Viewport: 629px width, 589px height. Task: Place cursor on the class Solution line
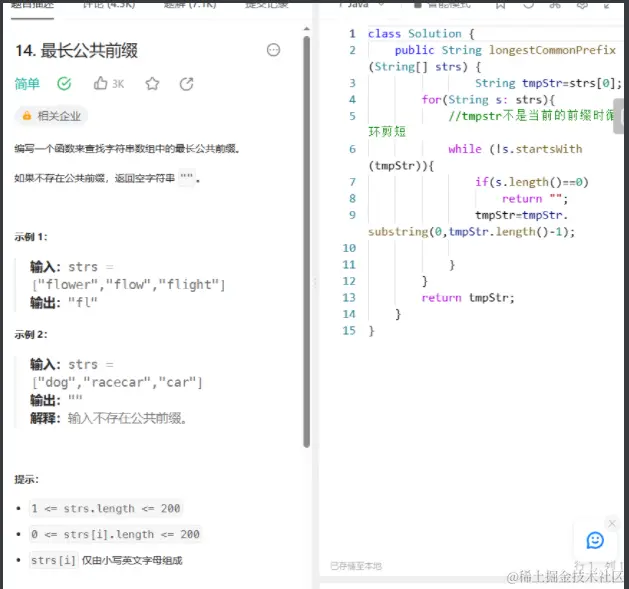coord(421,34)
